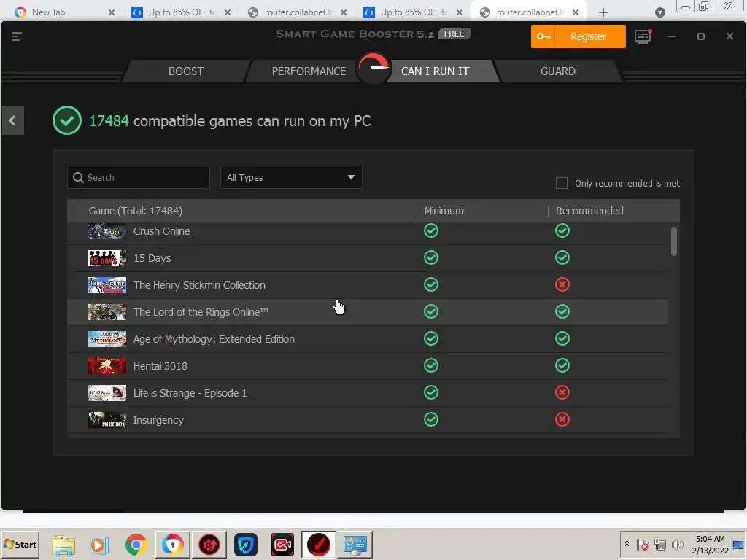Select The Lord of the Rings Online title
Image resolution: width=747 pixels, height=560 pixels.
[201, 312]
